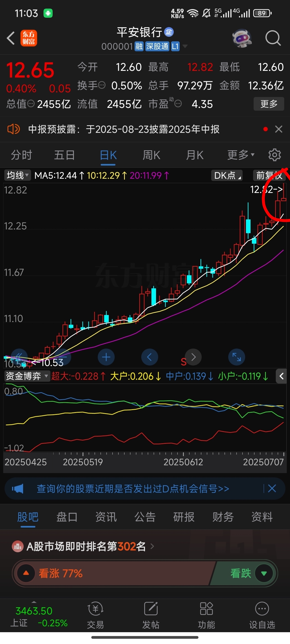Open 更多 chart period dropdown

click(x=241, y=155)
